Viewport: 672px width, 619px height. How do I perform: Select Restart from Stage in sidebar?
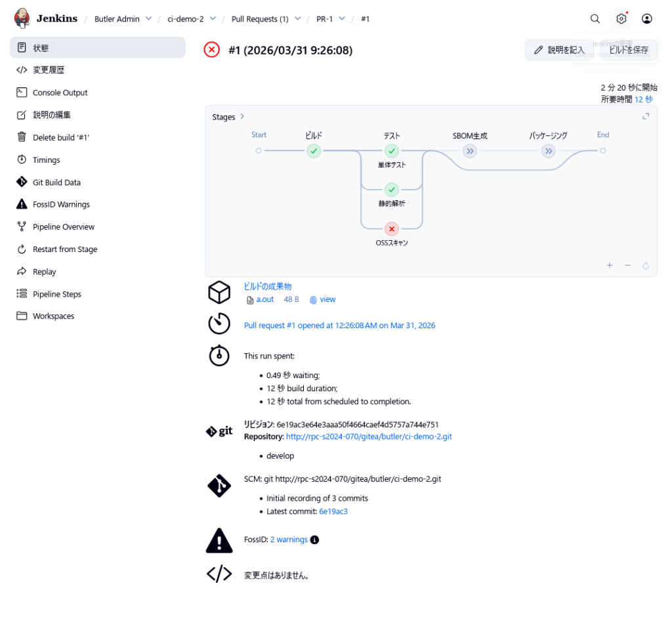(x=64, y=249)
